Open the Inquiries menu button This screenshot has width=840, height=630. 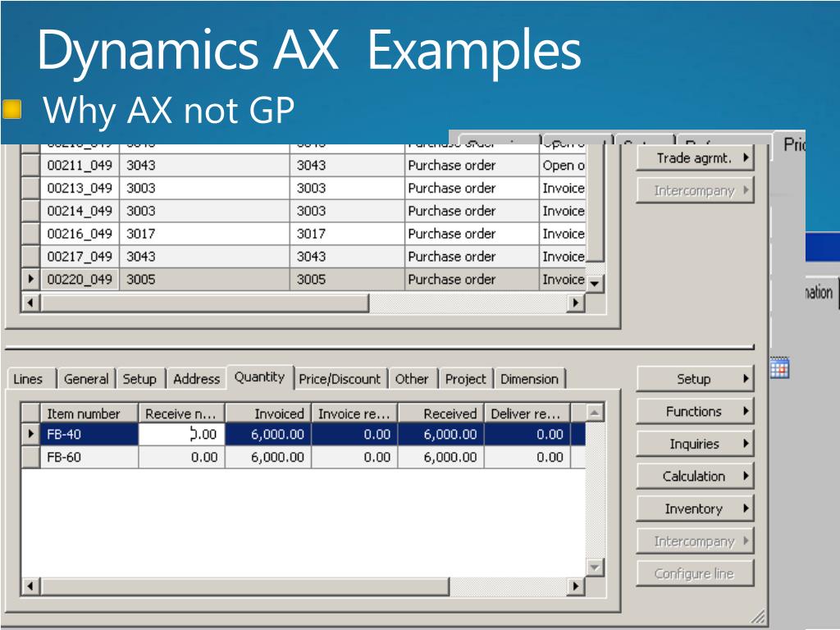tap(695, 444)
